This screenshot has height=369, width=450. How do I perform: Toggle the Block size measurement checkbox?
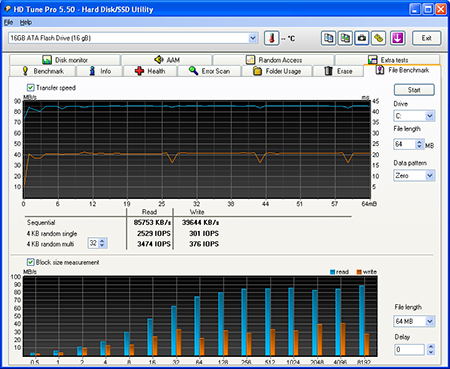click(30, 262)
